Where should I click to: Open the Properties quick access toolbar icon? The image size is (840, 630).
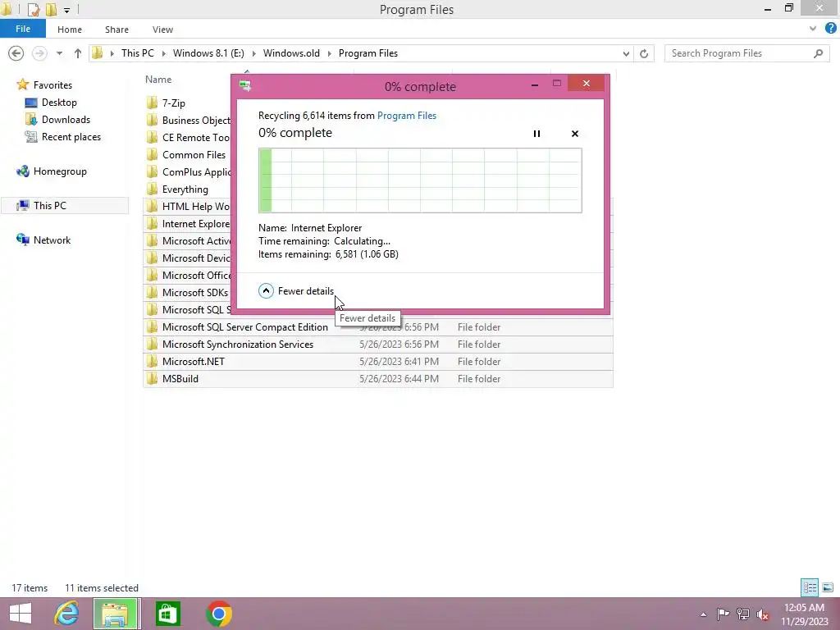(33, 10)
